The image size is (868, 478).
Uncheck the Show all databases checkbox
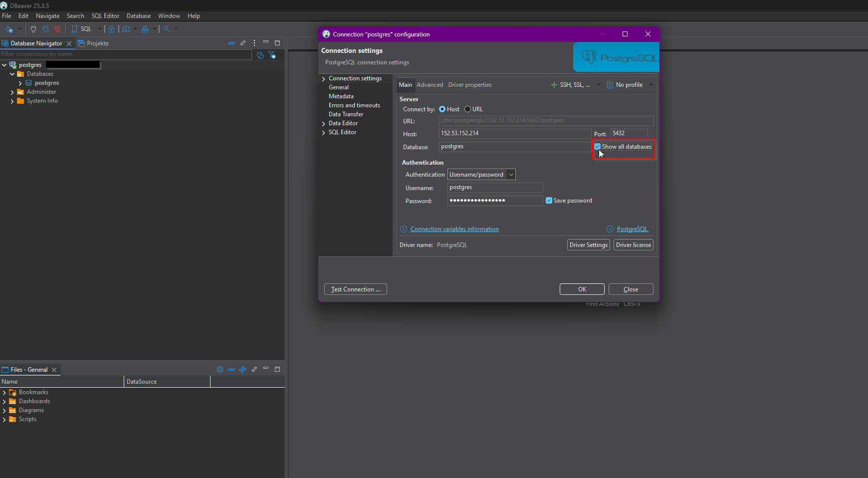tap(598, 147)
